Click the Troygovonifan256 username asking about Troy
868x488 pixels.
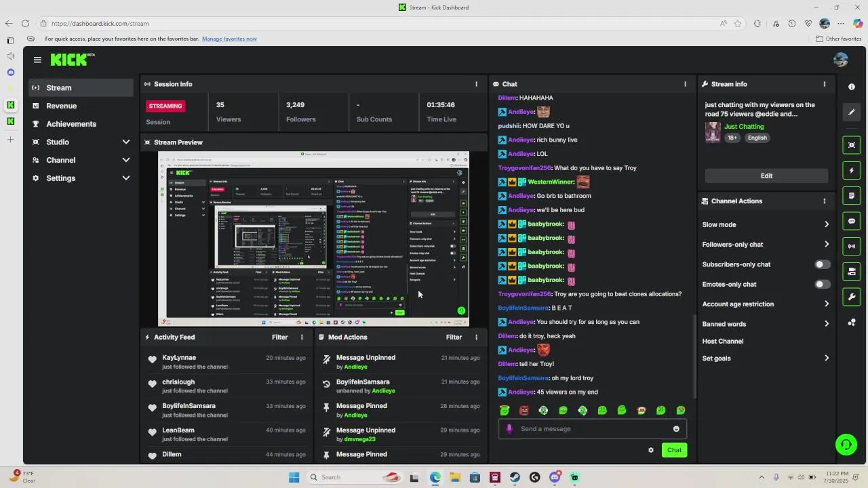click(525, 168)
